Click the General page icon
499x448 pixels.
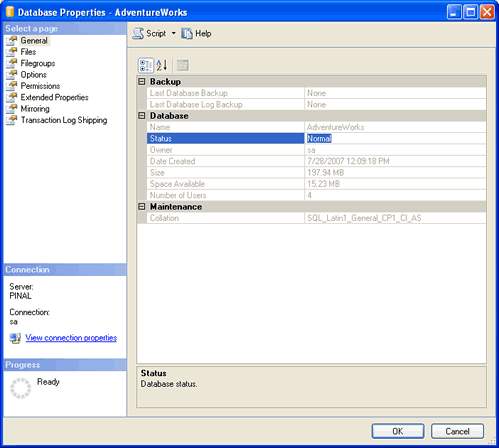pyautogui.click(x=11, y=41)
